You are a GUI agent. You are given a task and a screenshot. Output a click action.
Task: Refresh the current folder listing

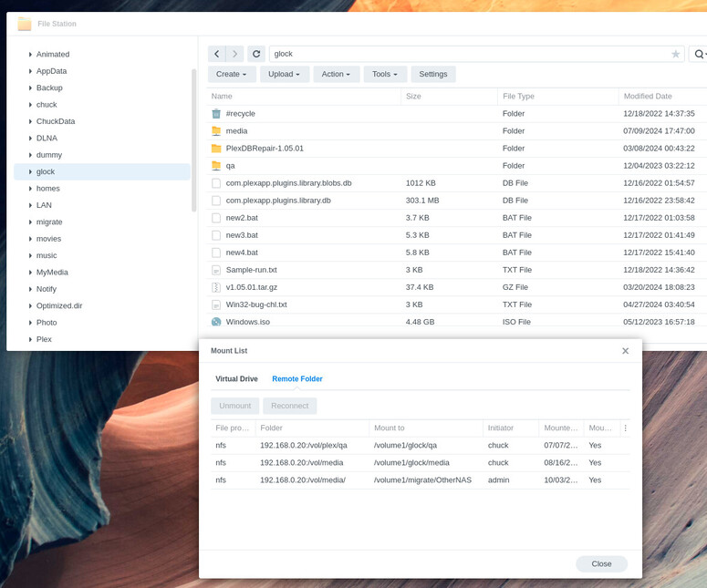[256, 54]
